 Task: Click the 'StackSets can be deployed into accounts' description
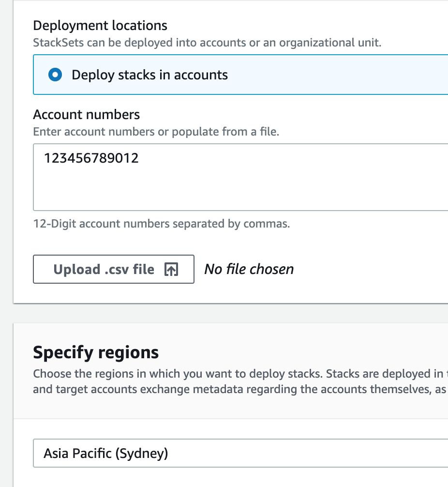207,43
